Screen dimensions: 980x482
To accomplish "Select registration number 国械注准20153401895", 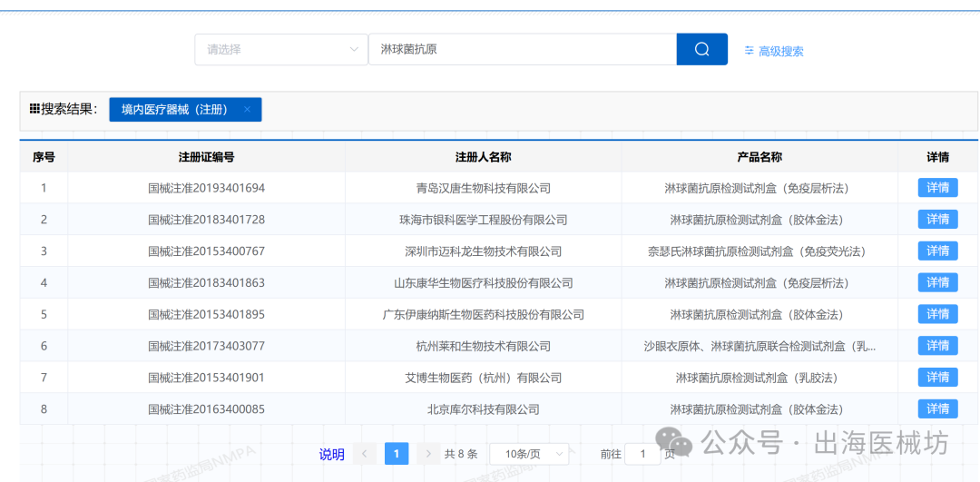I will pos(206,314).
